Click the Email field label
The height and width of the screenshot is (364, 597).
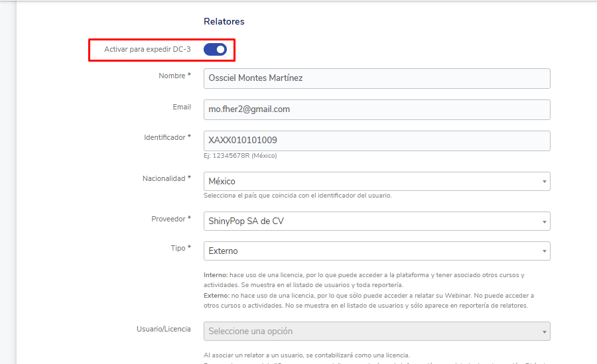click(181, 107)
